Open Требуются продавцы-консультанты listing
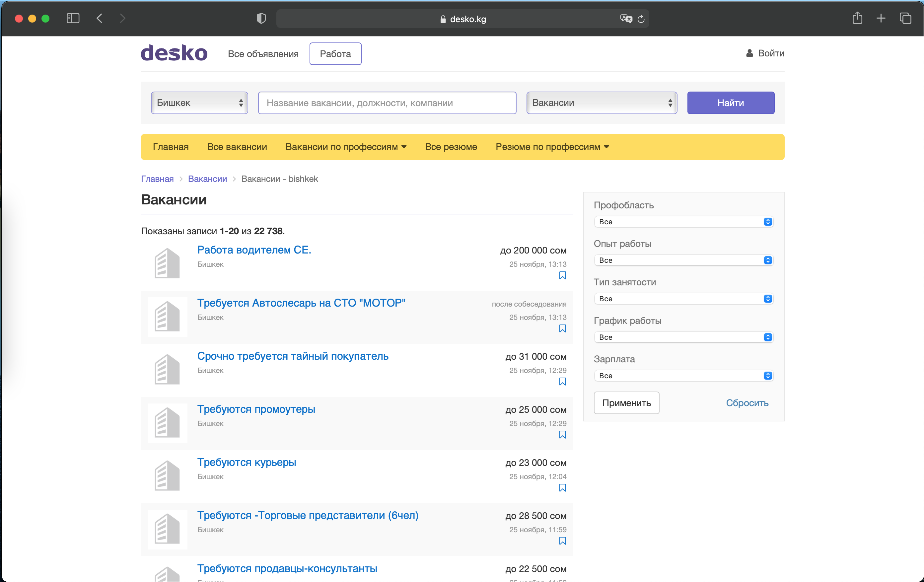The image size is (924, 582). click(287, 569)
